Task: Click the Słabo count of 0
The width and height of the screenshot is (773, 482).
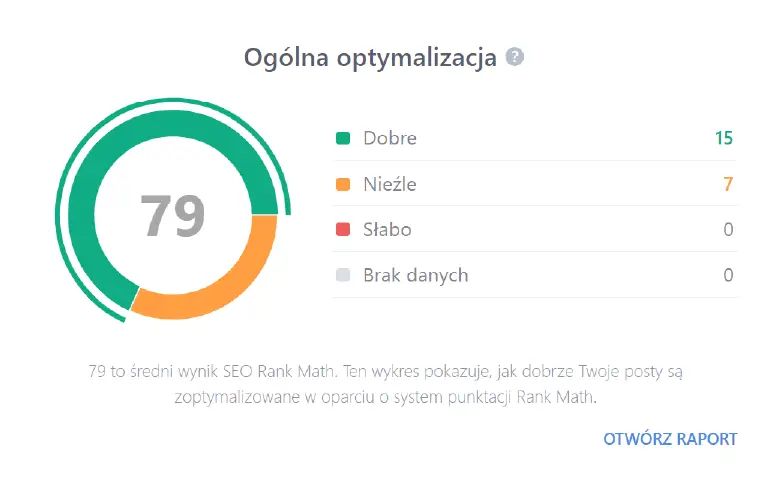Action: pyautogui.click(x=728, y=230)
